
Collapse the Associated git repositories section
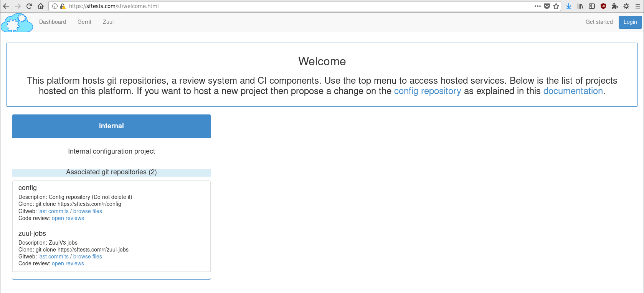(x=111, y=172)
